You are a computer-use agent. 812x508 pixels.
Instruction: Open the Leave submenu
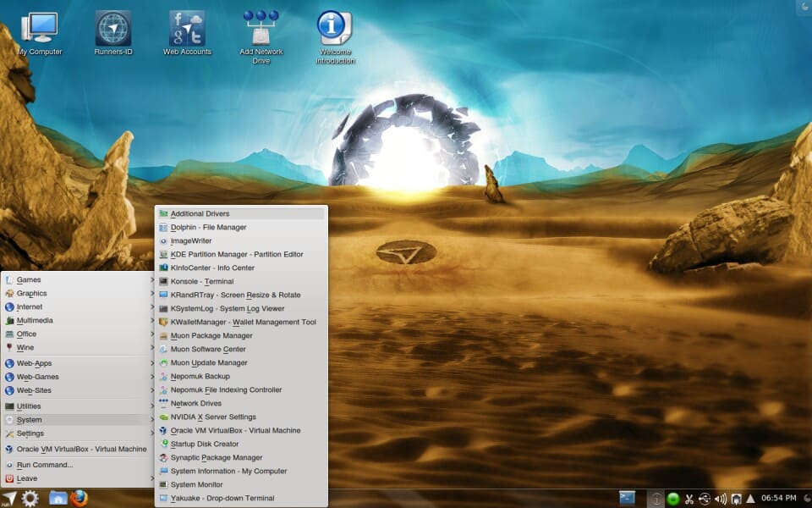coord(80,478)
